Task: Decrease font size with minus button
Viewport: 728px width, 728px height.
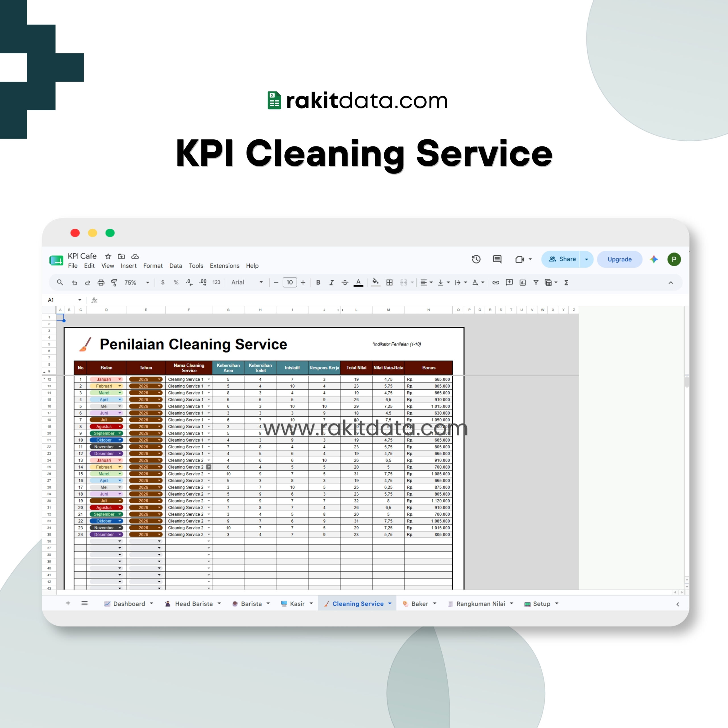Action: [x=276, y=283]
